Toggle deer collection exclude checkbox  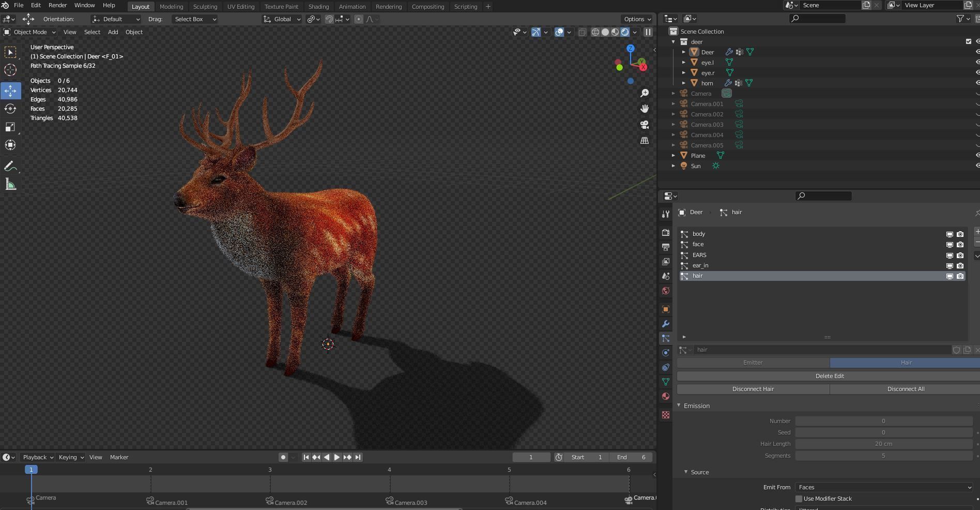click(969, 41)
